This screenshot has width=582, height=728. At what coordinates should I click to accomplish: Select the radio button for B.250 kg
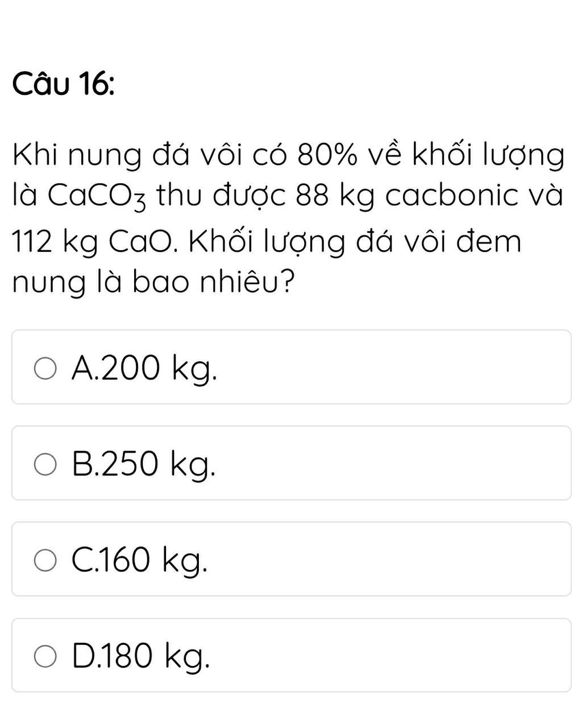point(45,464)
